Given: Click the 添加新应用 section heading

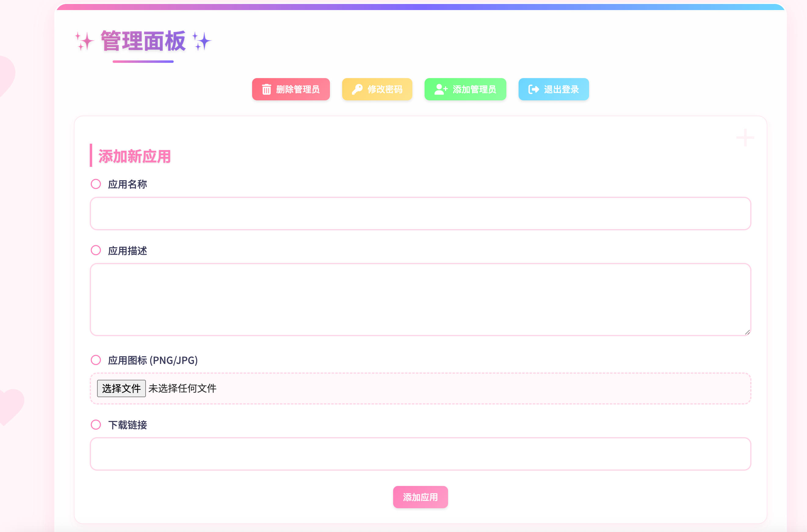Looking at the screenshot, I should [134, 156].
